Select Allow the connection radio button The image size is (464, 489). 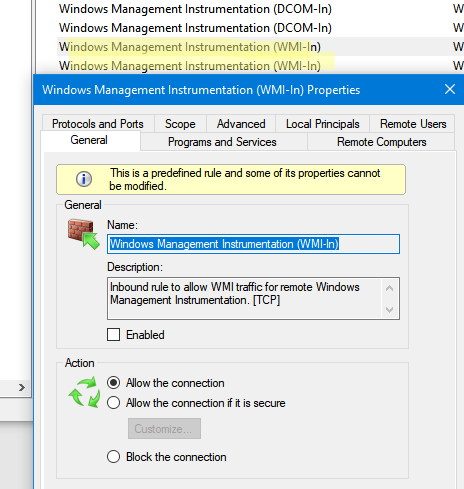pos(113,383)
